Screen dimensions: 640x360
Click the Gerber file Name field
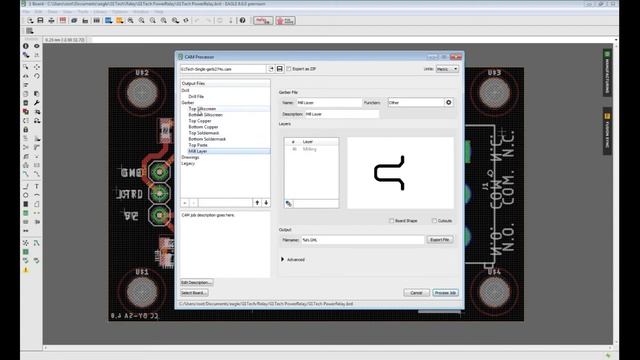(x=329, y=102)
